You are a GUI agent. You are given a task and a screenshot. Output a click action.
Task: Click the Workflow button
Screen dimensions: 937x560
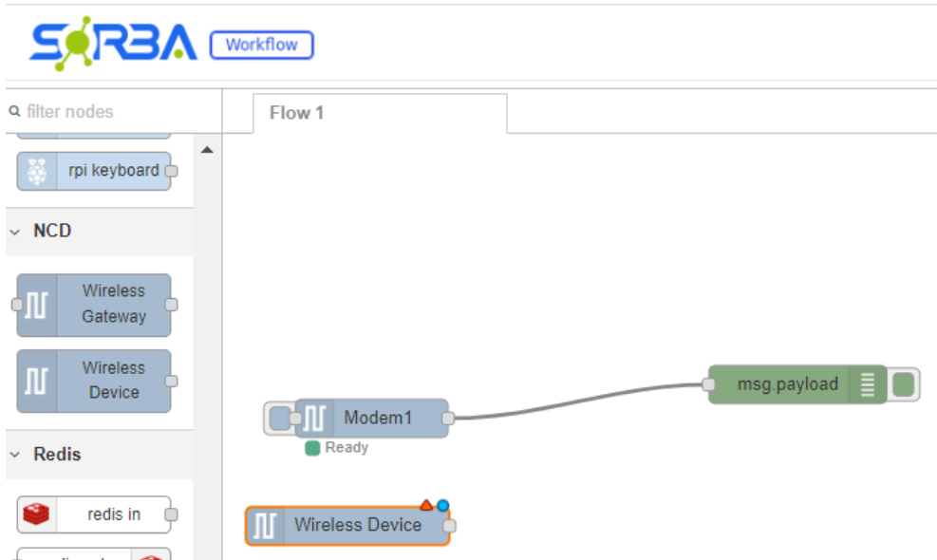[261, 45]
